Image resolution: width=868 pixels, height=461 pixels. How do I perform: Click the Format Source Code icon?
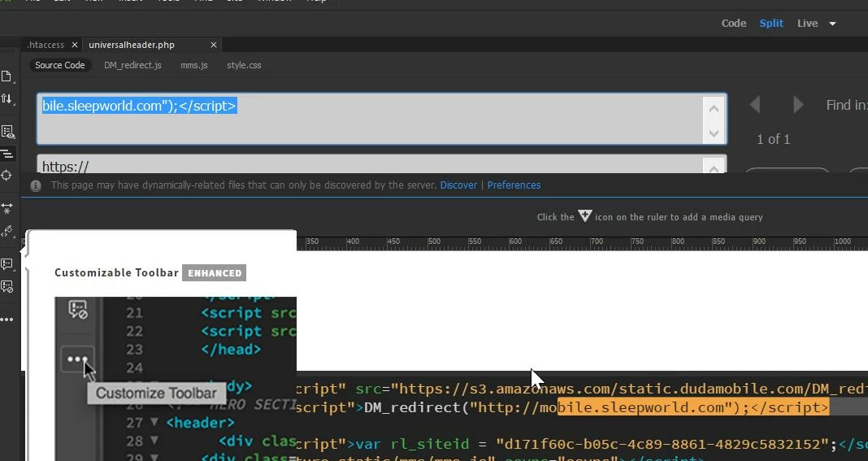coord(7,231)
